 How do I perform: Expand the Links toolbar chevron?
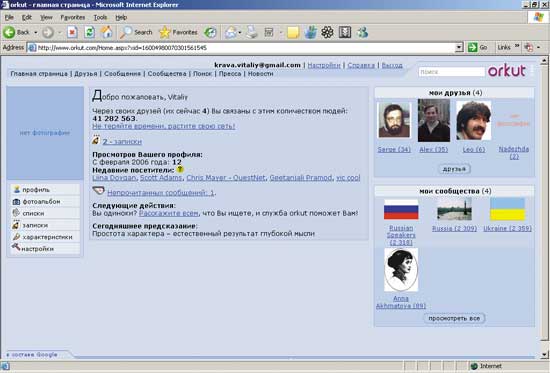pyautogui.click(x=517, y=47)
